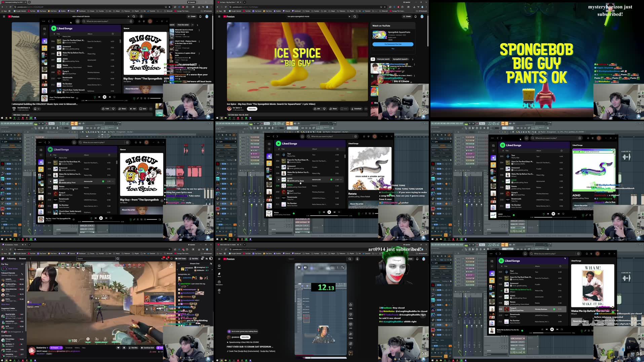
Task: Play the Liked Songs playlist
Action: 54,28
